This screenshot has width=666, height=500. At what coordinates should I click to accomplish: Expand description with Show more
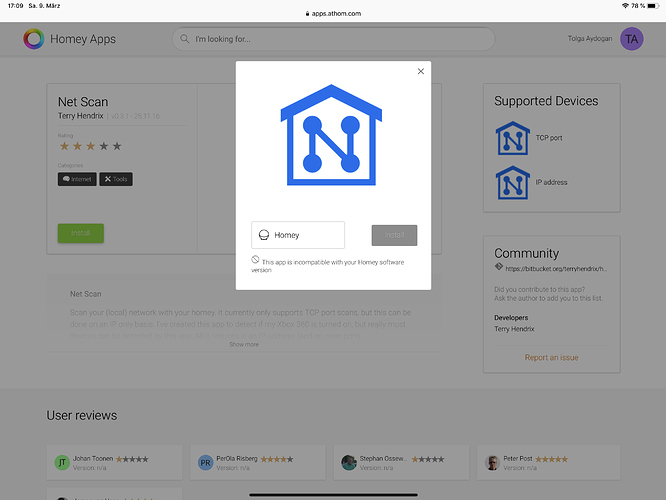[x=244, y=345]
